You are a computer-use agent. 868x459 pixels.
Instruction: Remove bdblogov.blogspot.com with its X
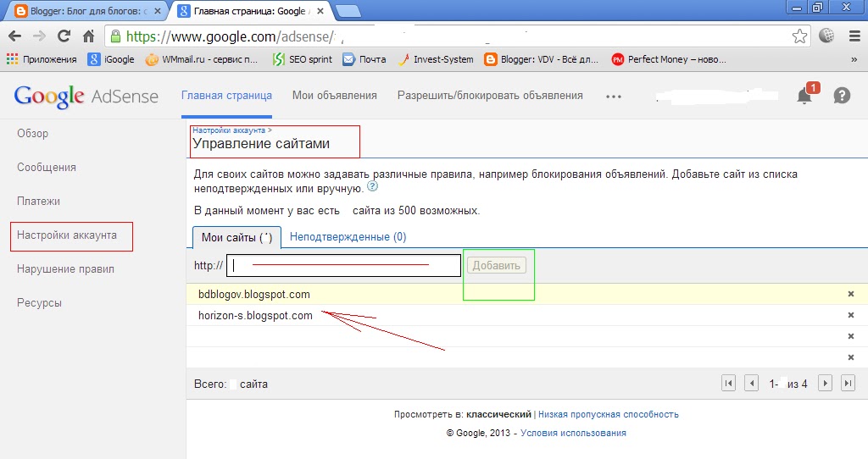851,294
